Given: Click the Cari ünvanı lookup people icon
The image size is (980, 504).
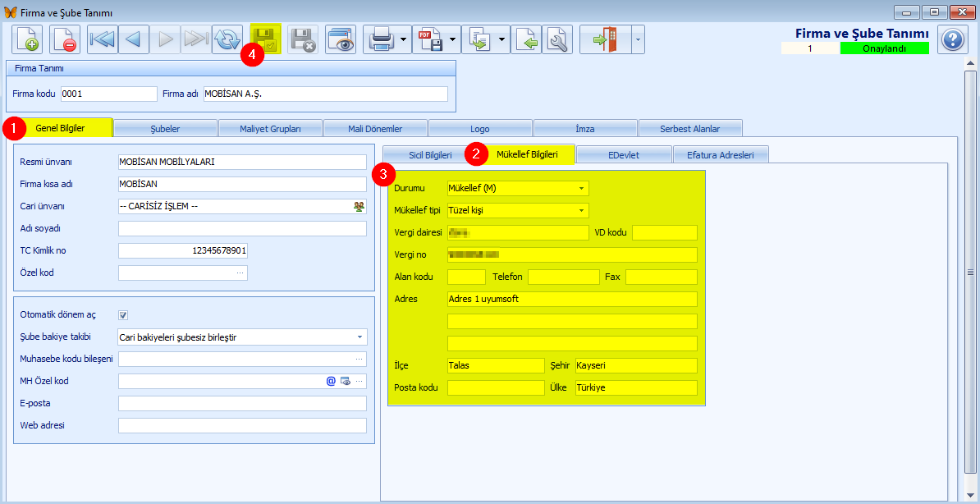Looking at the screenshot, I should (x=359, y=206).
